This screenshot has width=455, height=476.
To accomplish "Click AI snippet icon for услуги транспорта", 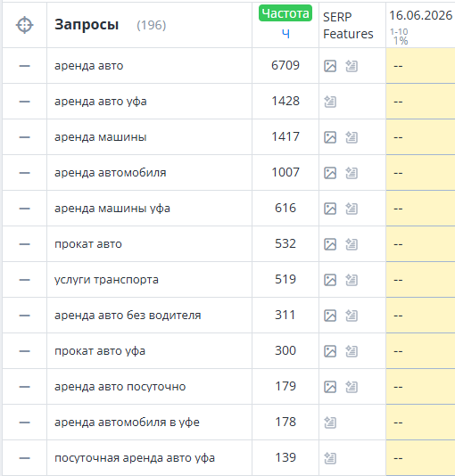I will [352, 280].
